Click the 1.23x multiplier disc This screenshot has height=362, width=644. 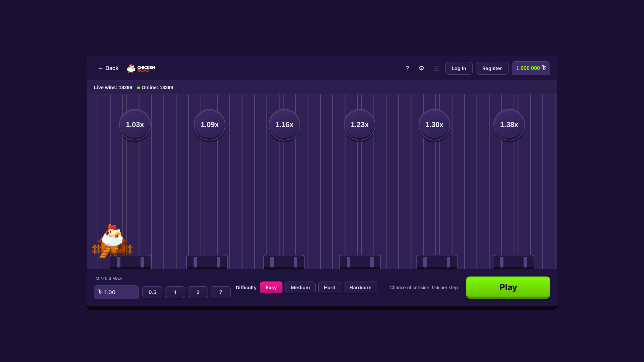[360, 125]
